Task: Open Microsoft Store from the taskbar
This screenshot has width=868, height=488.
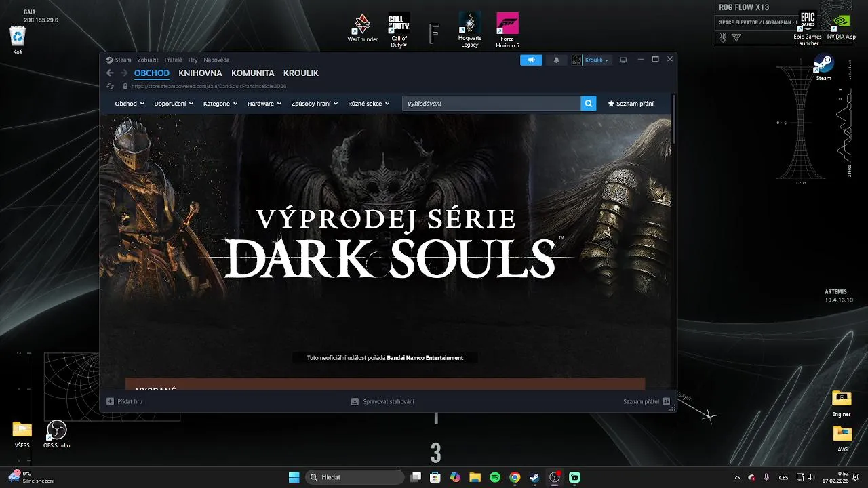Action: [435, 477]
